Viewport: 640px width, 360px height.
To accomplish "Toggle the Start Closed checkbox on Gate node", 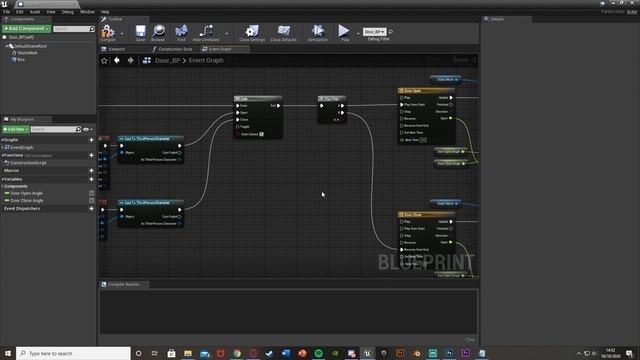I will coord(262,134).
